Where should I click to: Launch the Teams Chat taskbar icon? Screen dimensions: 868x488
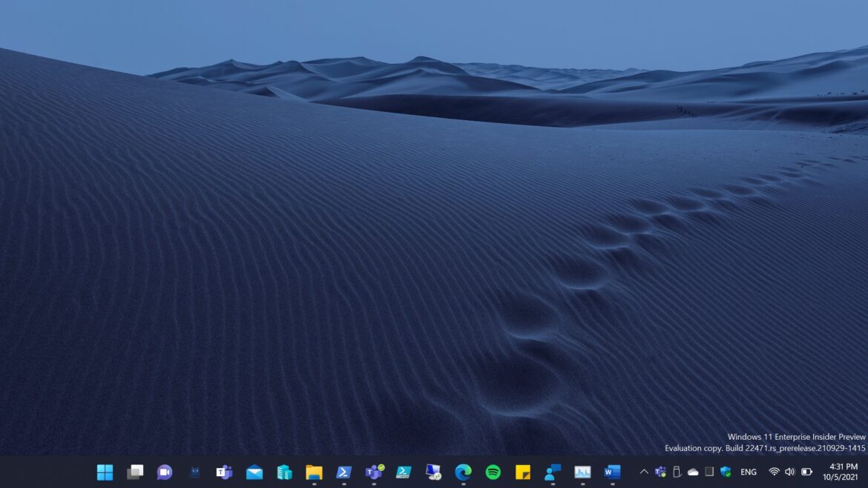pyautogui.click(x=165, y=472)
